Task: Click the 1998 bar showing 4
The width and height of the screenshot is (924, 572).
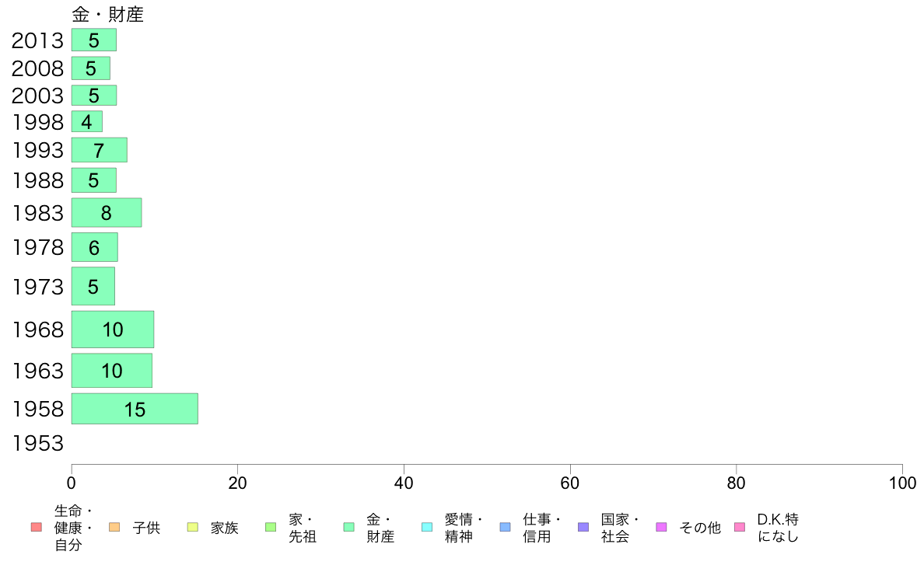Action: [87, 122]
